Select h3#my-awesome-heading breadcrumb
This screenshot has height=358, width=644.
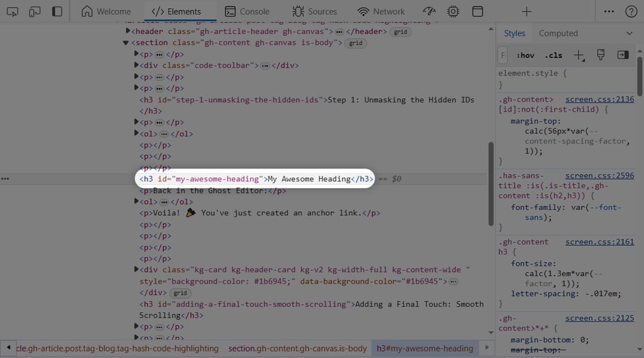(x=424, y=349)
